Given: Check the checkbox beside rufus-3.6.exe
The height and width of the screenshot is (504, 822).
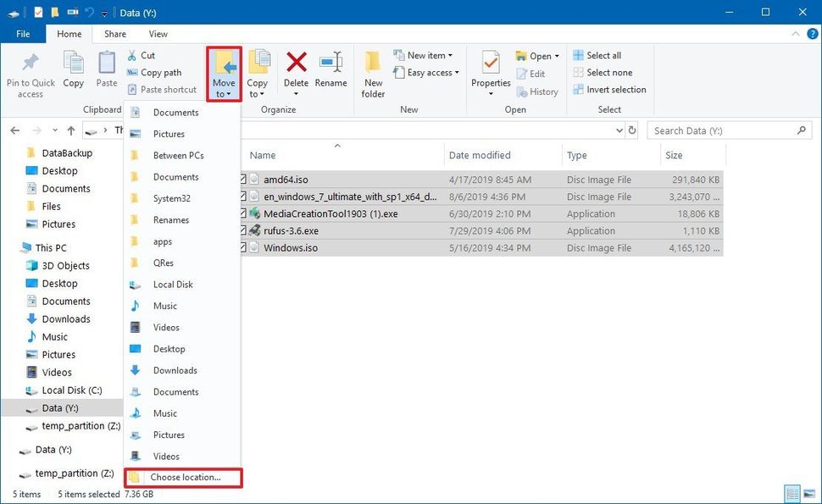Looking at the screenshot, I should [x=243, y=230].
